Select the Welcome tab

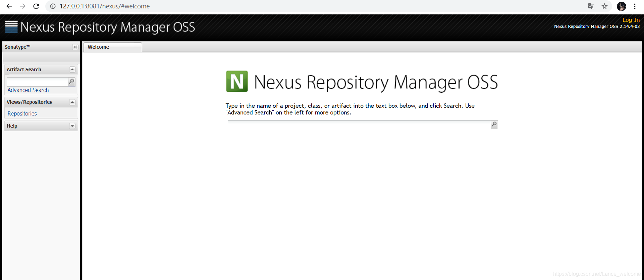113,47
